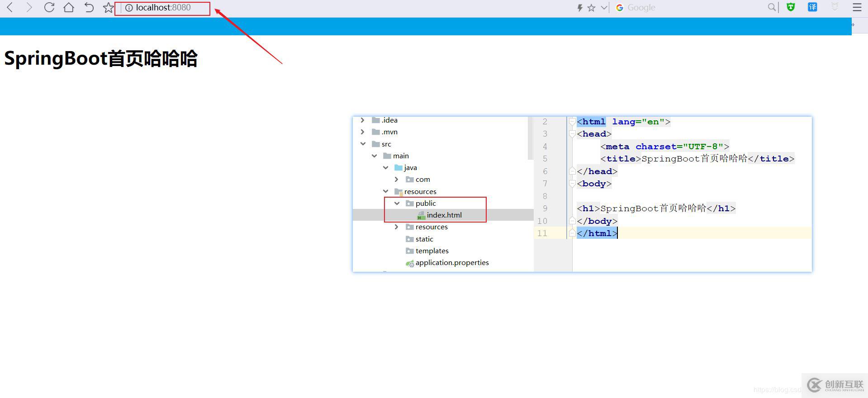This screenshot has height=398, width=868.
Task: Click the lightning bolt speed mode icon
Action: click(580, 8)
